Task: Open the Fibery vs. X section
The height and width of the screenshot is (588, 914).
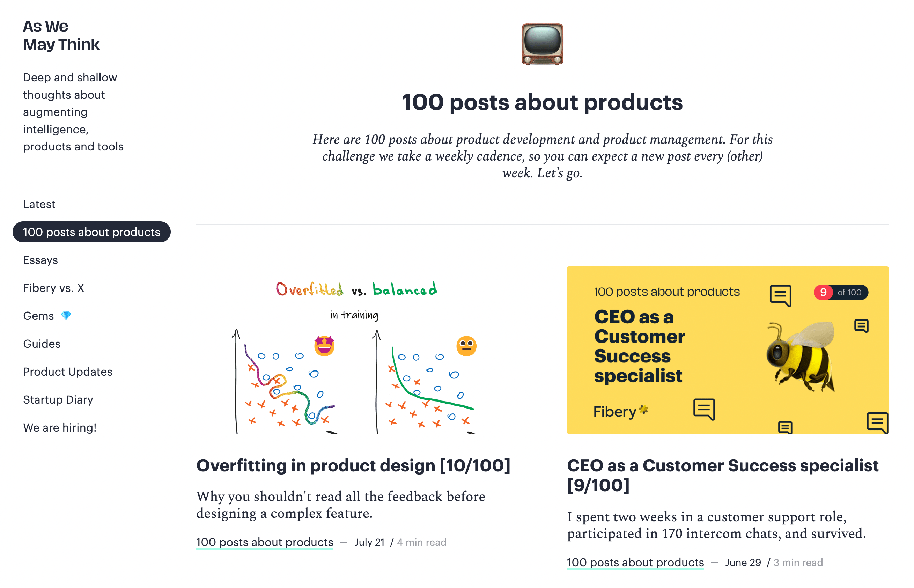Action: [54, 288]
